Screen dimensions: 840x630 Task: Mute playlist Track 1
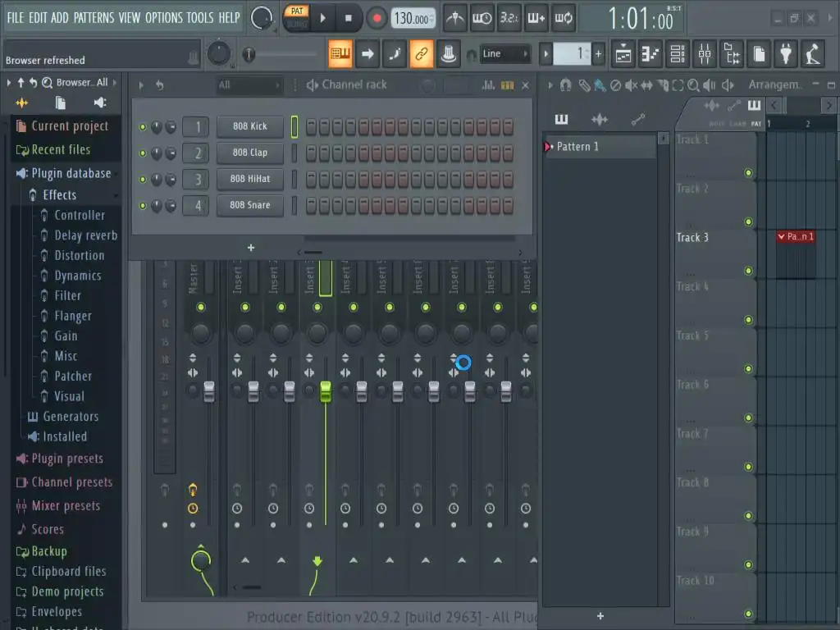[748, 173]
